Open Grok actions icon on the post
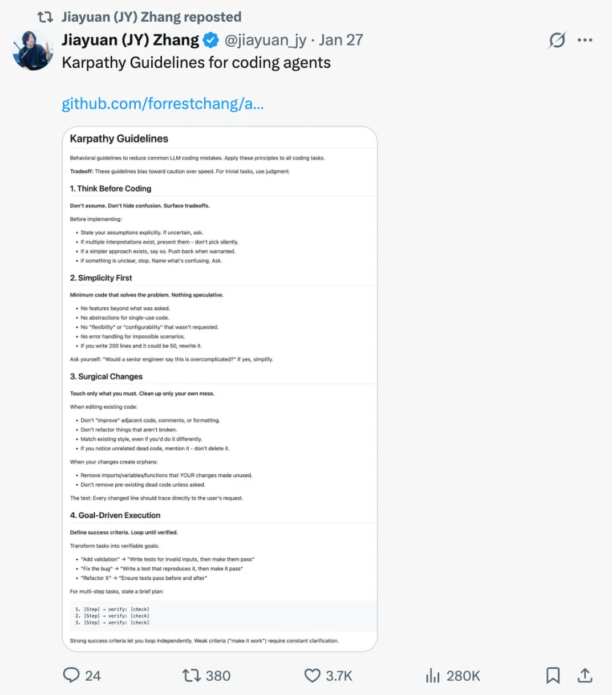The width and height of the screenshot is (616, 695). click(557, 40)
